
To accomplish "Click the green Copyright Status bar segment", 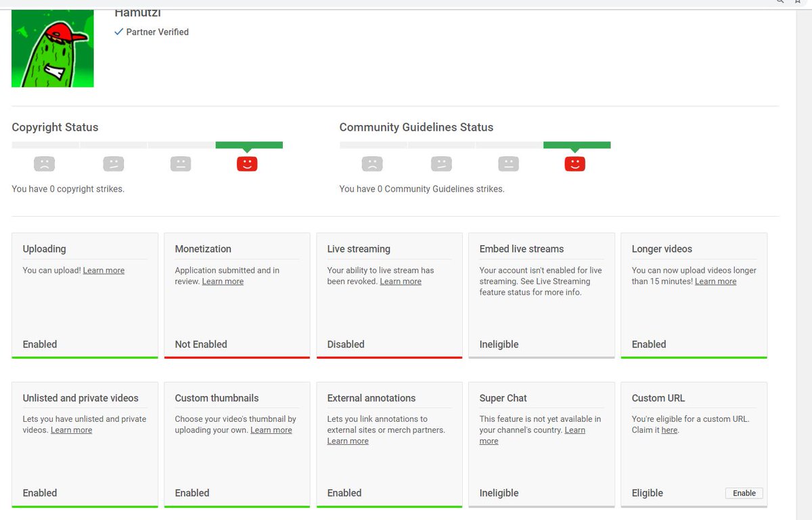I will click(x=249, y=145).
